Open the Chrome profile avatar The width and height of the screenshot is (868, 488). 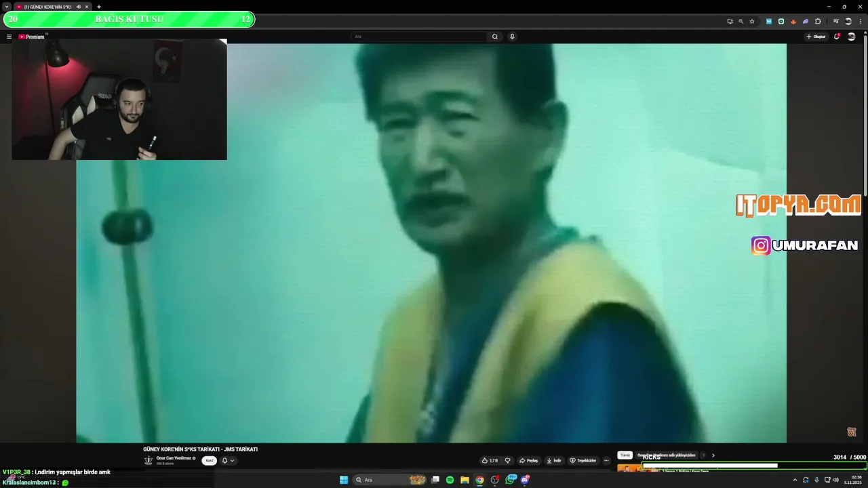point(848,21)
